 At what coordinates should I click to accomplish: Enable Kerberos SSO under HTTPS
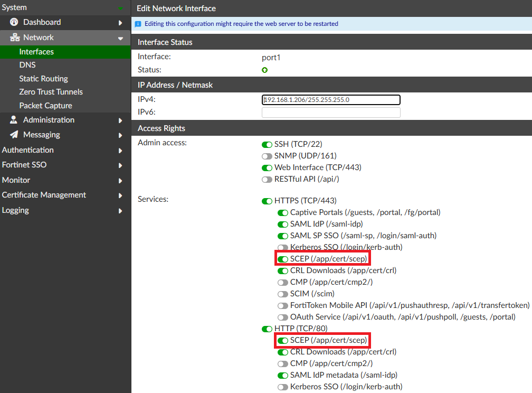283,247
